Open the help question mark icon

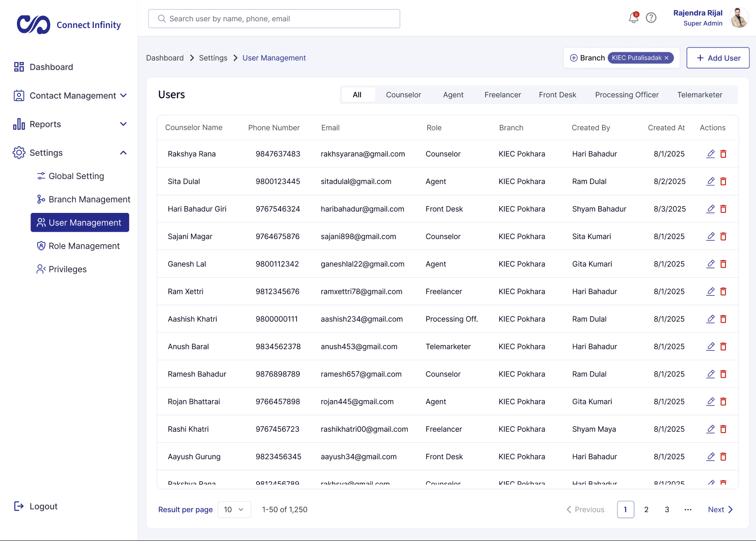[x=651, y=18]
